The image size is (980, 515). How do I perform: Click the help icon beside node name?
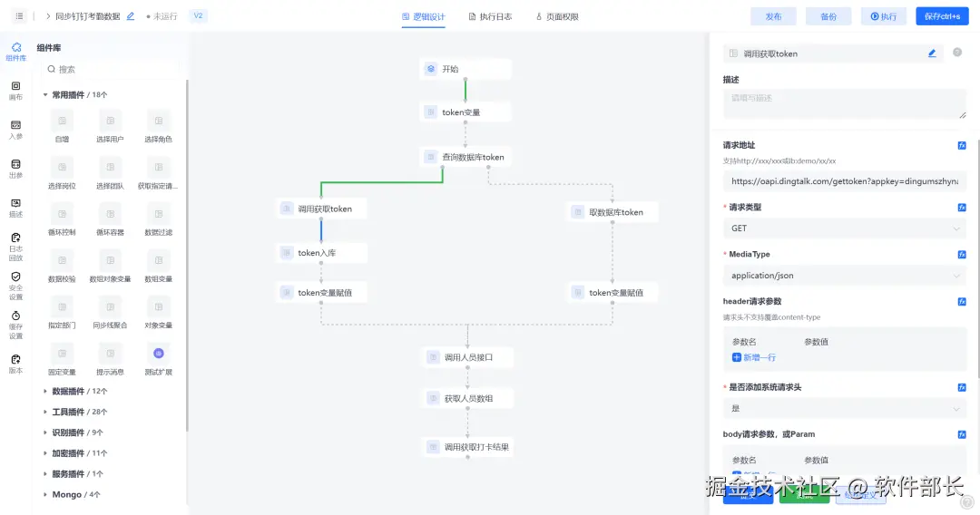pos(957,53)
